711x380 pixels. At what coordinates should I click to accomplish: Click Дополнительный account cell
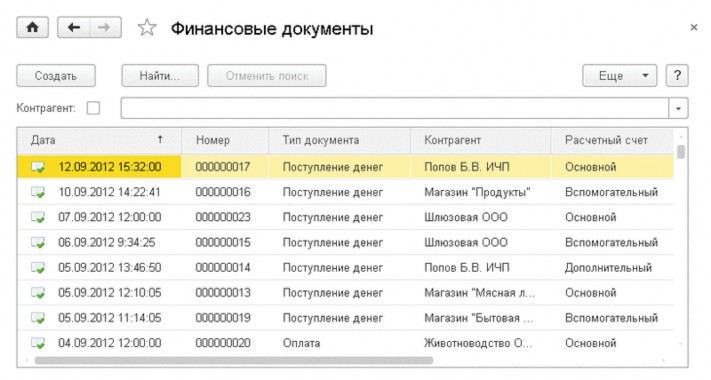[x=608, y=268]
